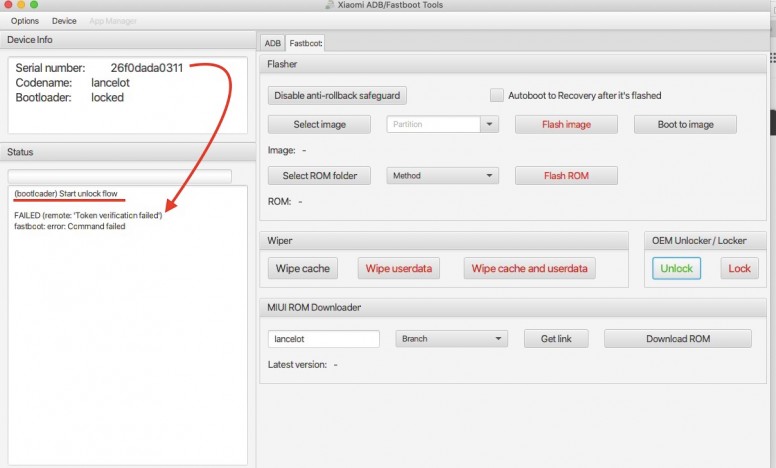Image resolution: width=776 pixels, height=468 pixels.
Task: Click the Flash ROM button
Action: 566,176
